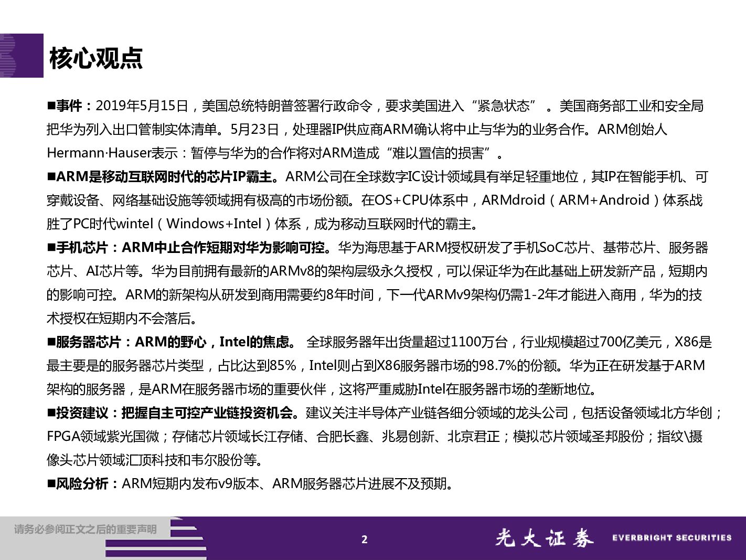Click the heading 手机芯片：ARM中止合作短期对华为影响可控
This screenshot has width=746, height=560.
[190, 248]
